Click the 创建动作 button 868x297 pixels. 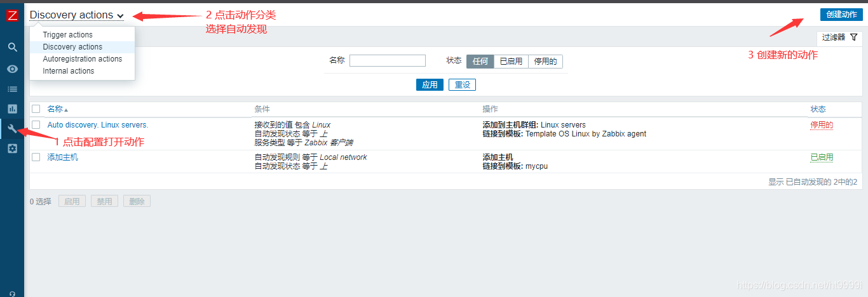(841, 15)
